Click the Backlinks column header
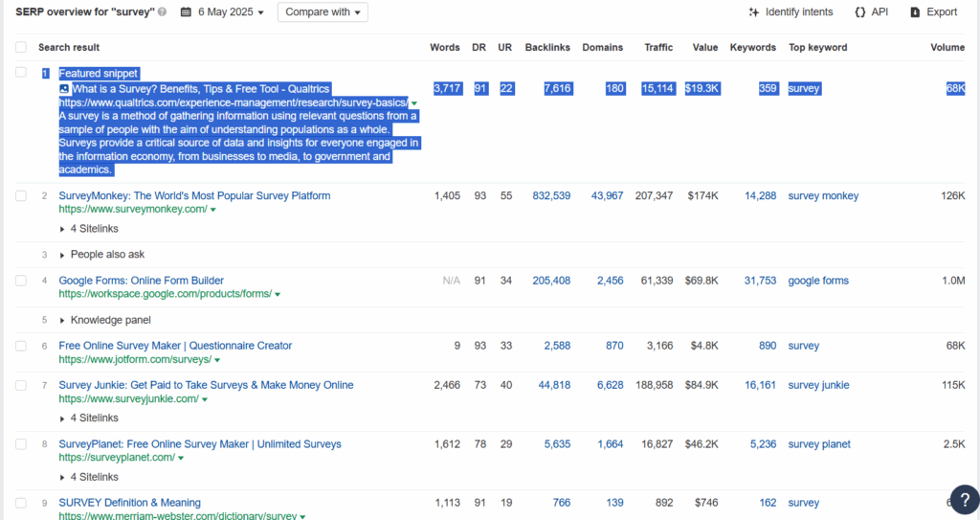 pyautogui.click(x=547, y=48)
